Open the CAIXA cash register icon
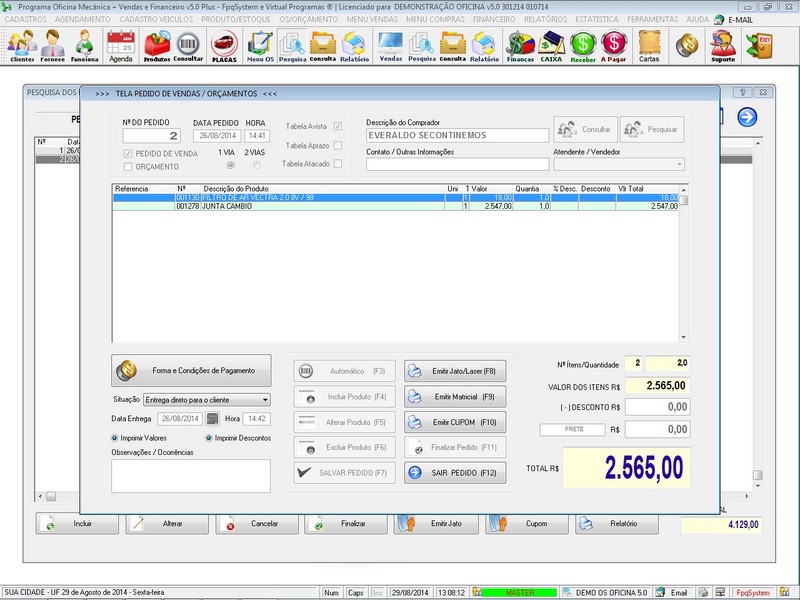Image resolution: width=800 pixels, height=600 pixels. 551,46
